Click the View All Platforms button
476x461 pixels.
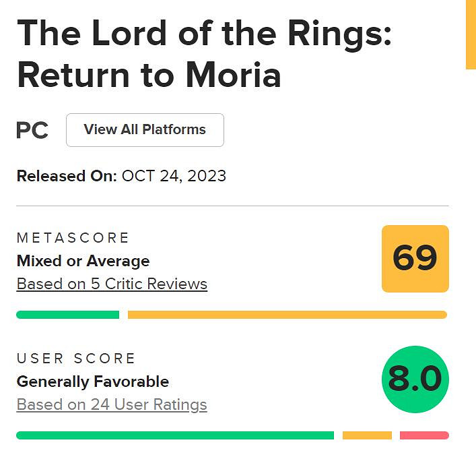(145, 130)
